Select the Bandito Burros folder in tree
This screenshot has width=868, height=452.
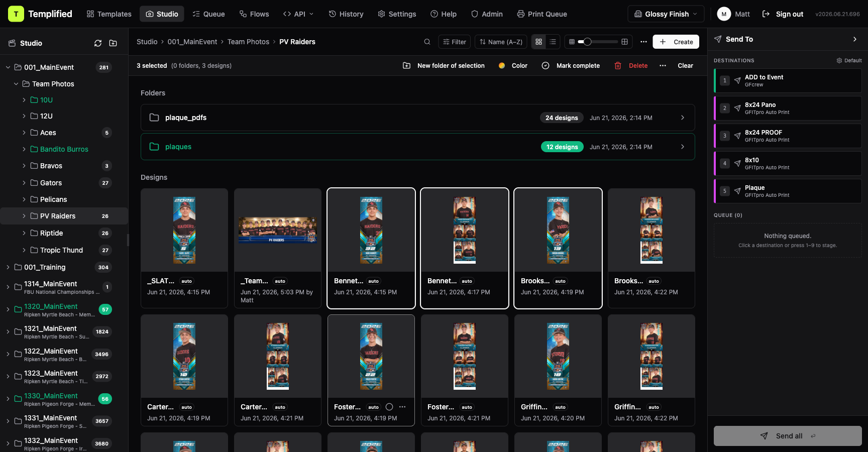pos(64,149)
